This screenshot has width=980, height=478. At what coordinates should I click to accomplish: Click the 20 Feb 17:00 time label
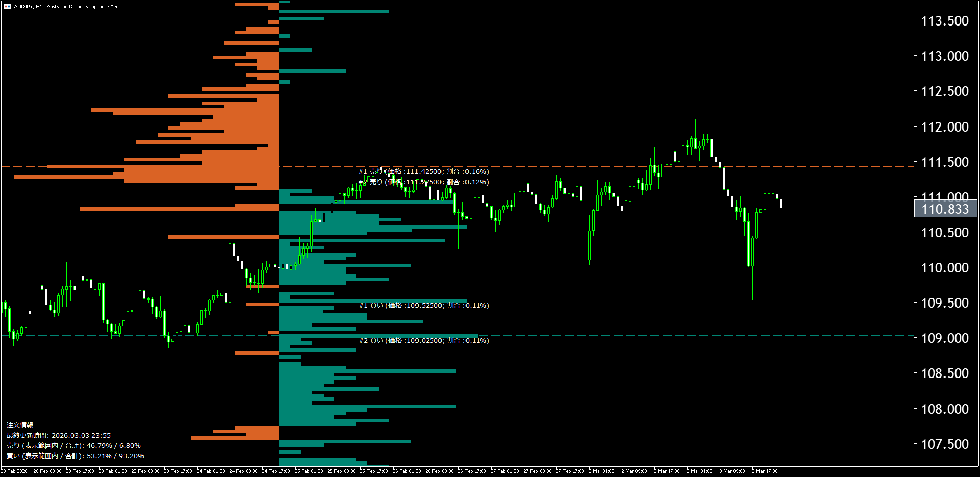[x=80, y=471]
